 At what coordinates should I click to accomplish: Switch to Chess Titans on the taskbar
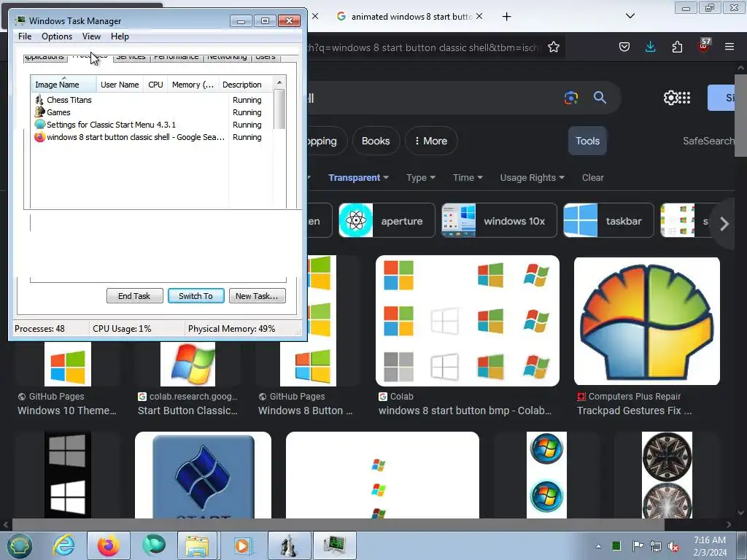pos(289,545)
